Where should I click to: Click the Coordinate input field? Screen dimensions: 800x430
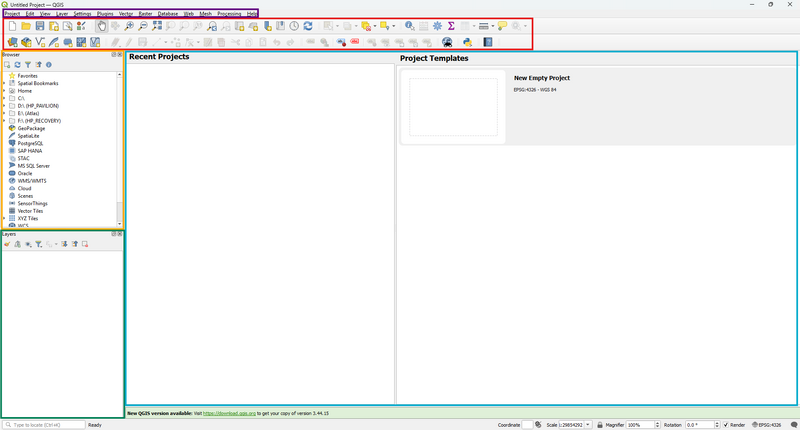tap(527, 425)
